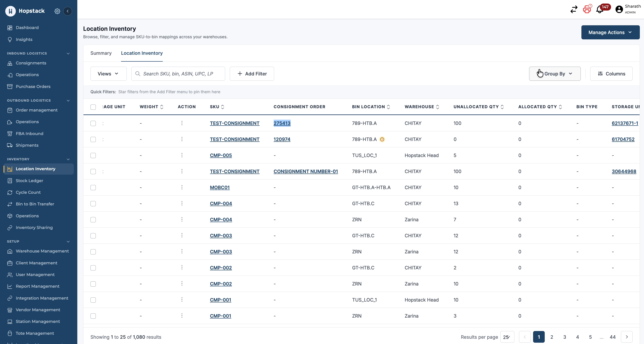Viewport: 644px width, 344px height.
Task: Open the Manage Actions dropdown
Action: pos(610,32)
